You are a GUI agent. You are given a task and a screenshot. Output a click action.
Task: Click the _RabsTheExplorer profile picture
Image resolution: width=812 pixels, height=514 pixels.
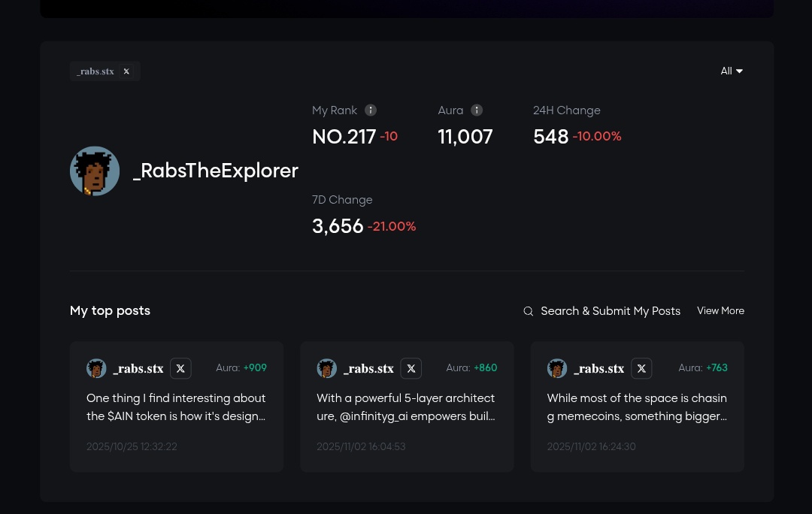pyautogui.click(x=95, y=171)
